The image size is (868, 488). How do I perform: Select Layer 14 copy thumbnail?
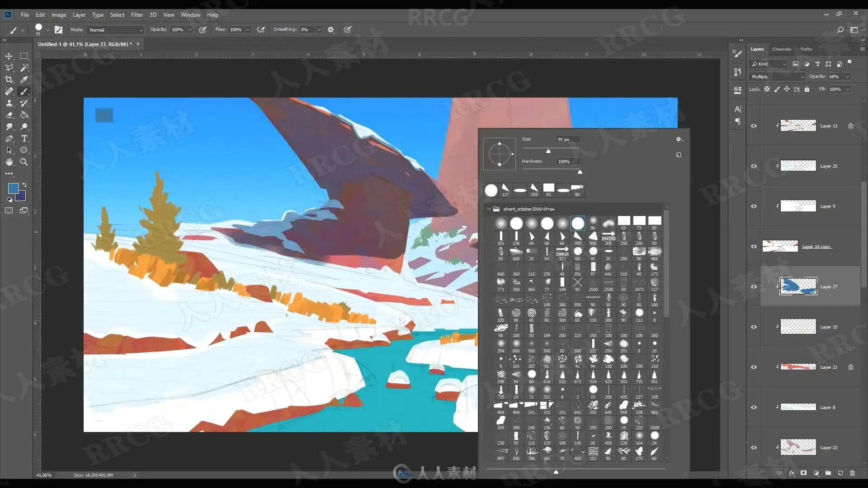click(x=780, y=246)
